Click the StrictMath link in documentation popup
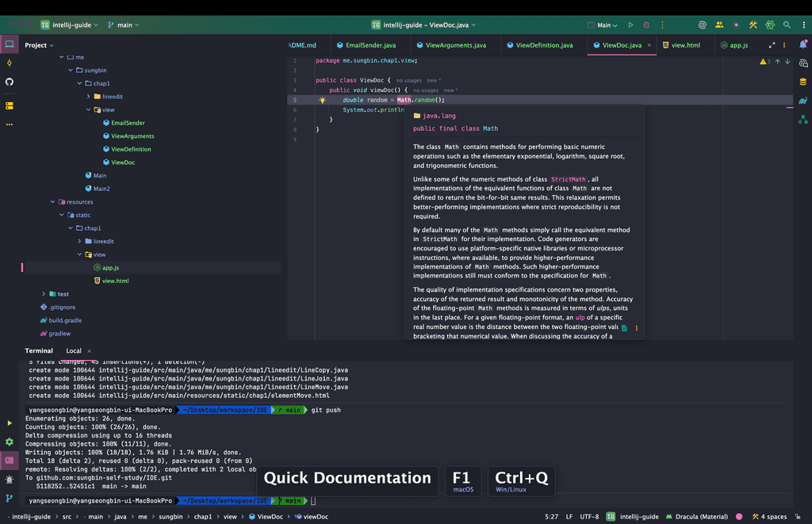This screenshot has height=524, width=812. coord(569,180)
